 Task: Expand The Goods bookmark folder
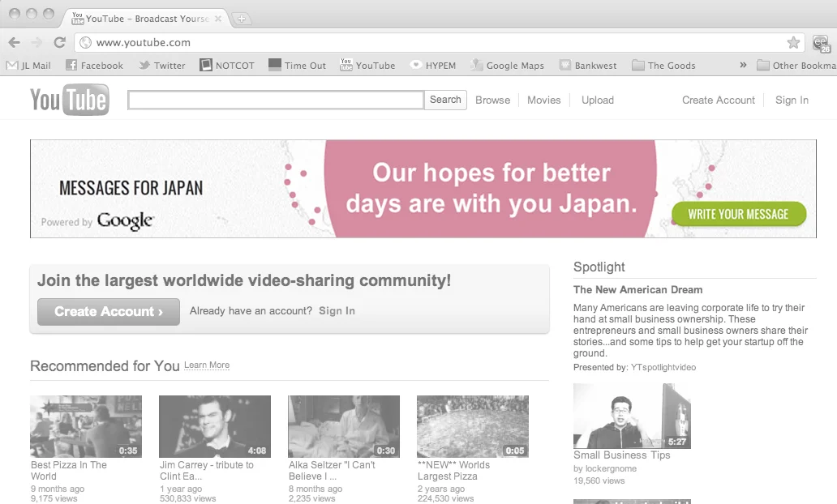[x=663, y=66]
